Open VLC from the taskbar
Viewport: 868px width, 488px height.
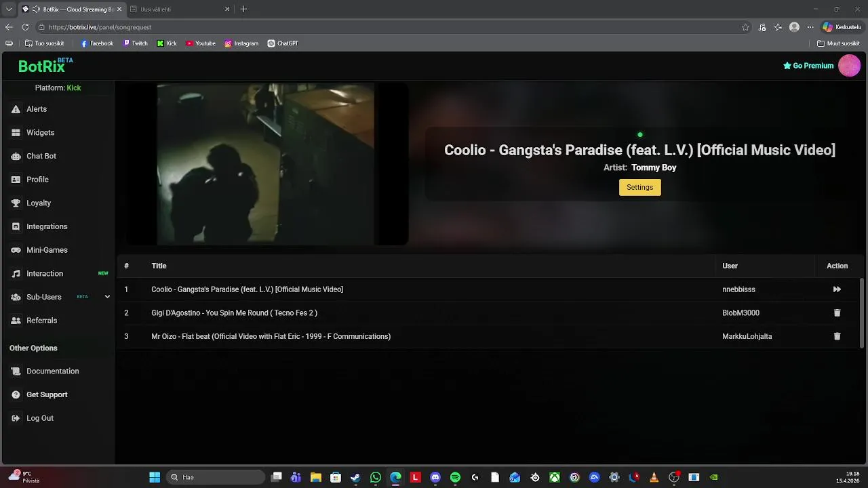(654, 477)
